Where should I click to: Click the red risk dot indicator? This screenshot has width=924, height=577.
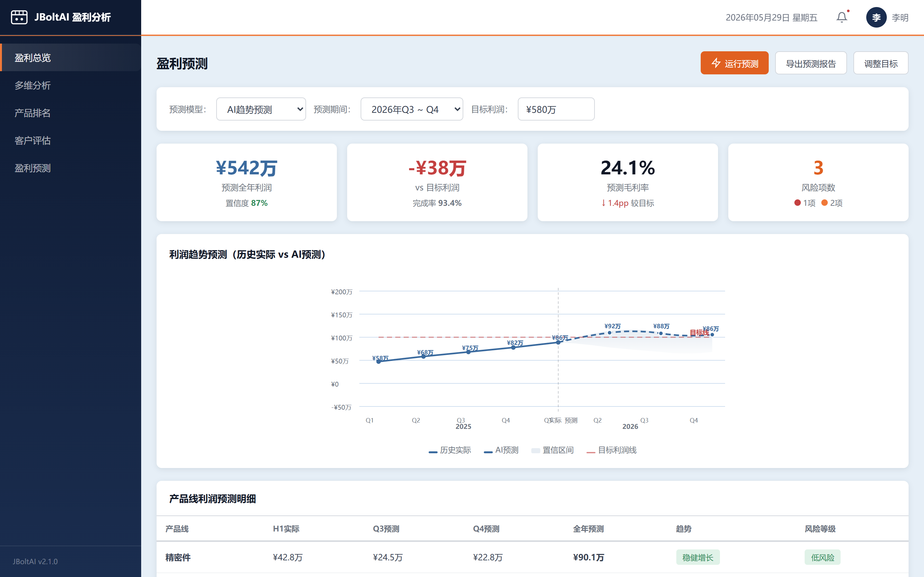pos(797,203)
